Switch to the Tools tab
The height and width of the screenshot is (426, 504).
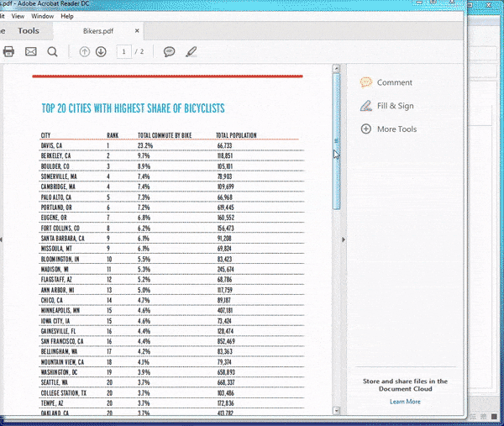(x=29, y=31)
